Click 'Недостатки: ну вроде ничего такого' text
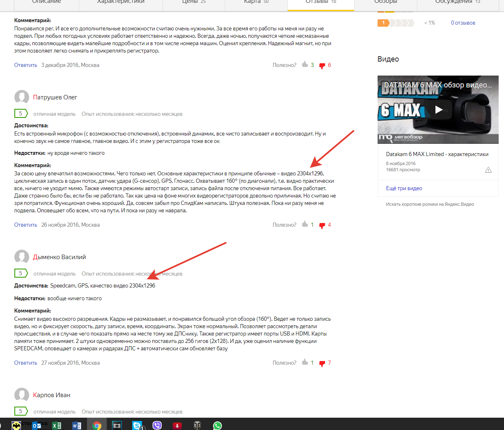Viewport: 504px width, 430px height. (x=60, y=153)
